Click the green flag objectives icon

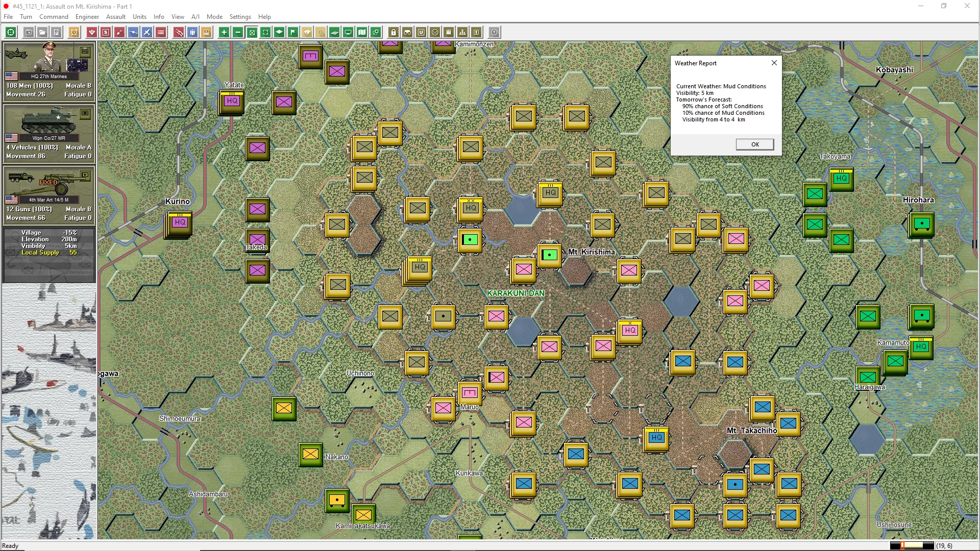tap(293, 33)
